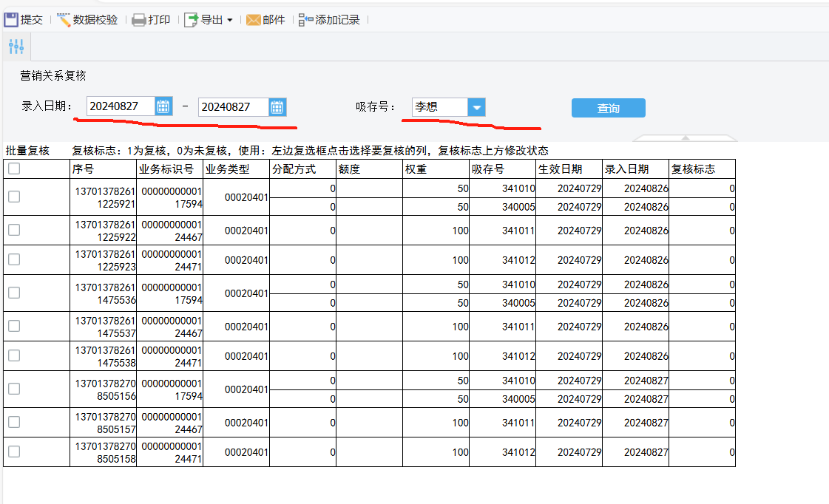The width and height of the screenshot is (829, 504).
Task: Open calendar for the end 录入日期
Action: (277, 107)
